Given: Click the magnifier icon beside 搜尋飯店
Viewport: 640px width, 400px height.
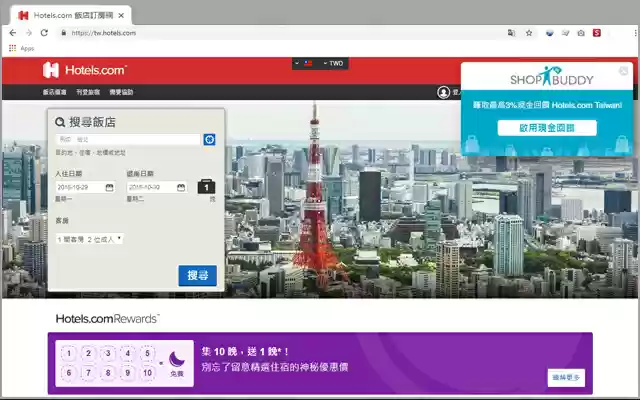Looking at the screenshot, I should (60, 122).
